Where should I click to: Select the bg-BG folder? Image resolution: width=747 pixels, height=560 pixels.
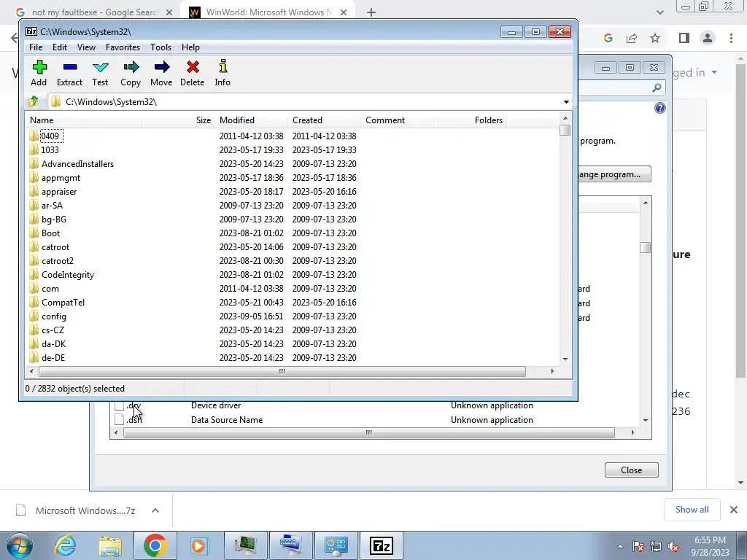(x=53, y=219)
